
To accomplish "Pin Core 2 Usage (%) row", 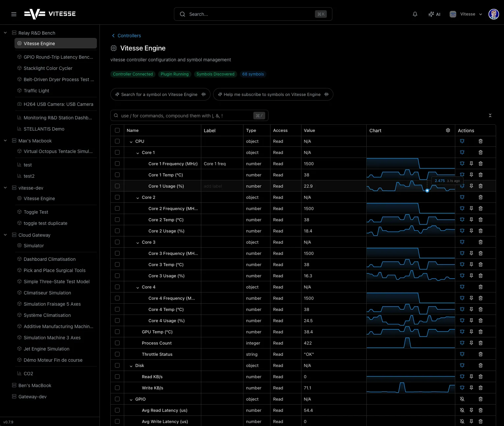I will coord(471,231).
